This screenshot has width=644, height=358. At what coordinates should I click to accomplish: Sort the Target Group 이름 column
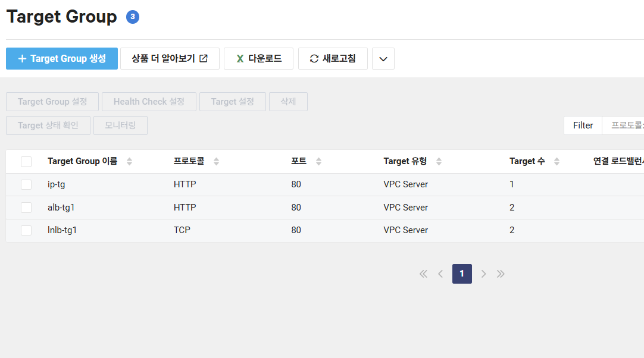pos(130,161)
